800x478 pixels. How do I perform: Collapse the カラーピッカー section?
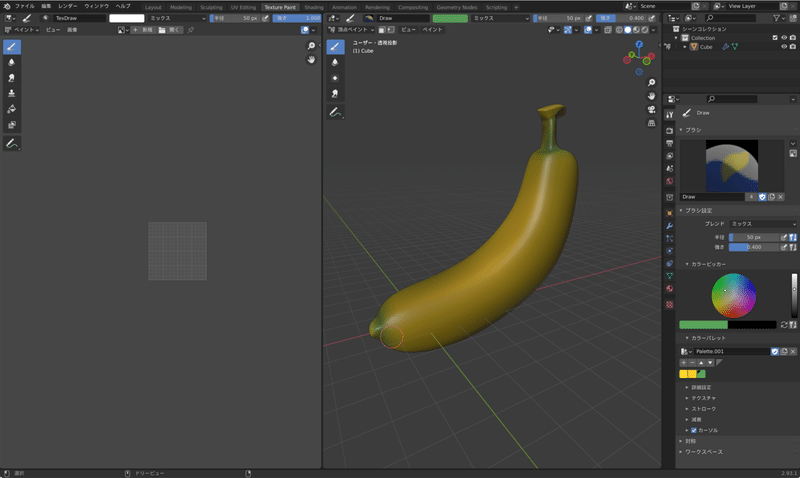tap(708, 264)
